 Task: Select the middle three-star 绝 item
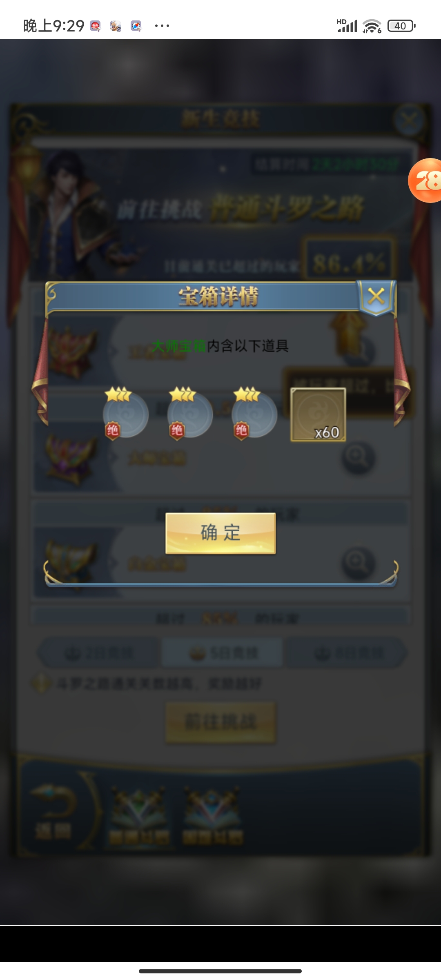[189, 414]
